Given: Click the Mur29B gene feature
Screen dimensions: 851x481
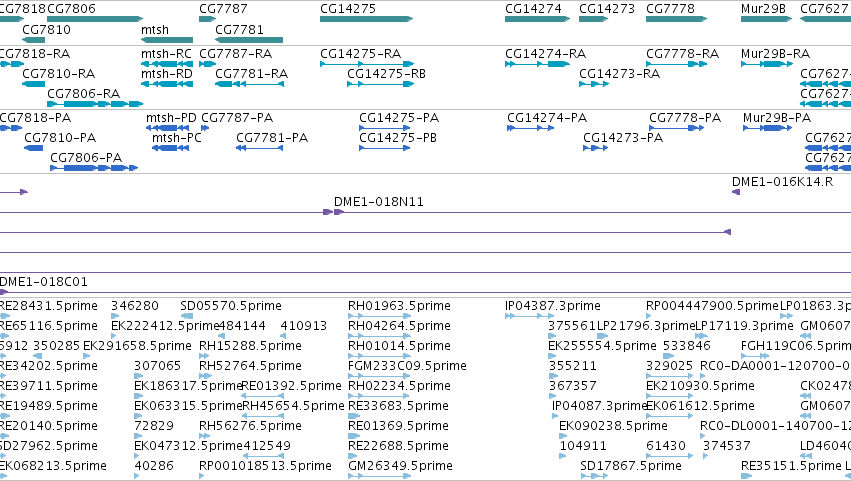Looking at the screenshot, I should (x=766, y=19).
